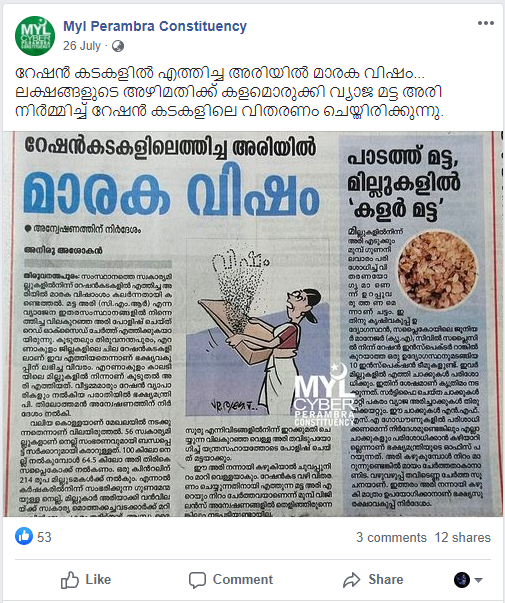The height and width of the screenshot is (603, 505).
Task: Show the 3 comments
Action: (391, 537)
